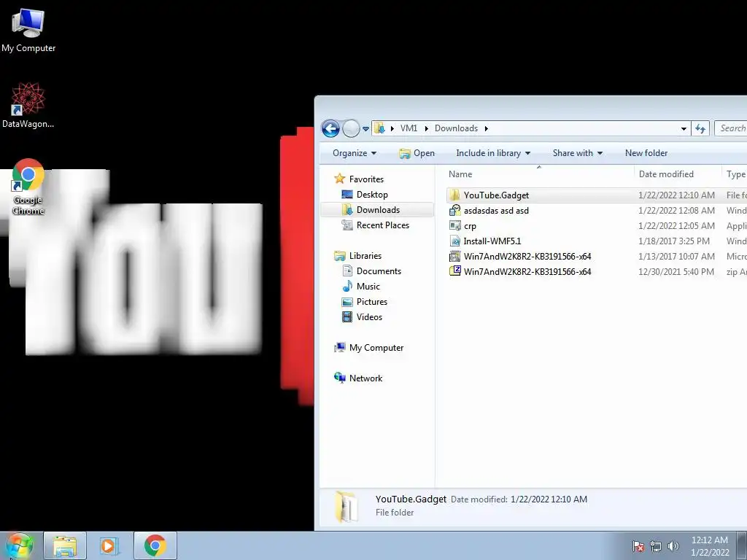Screen dimensions: 747x560
Task: Select VM1 in the address path
Action: tap(409, 128)
